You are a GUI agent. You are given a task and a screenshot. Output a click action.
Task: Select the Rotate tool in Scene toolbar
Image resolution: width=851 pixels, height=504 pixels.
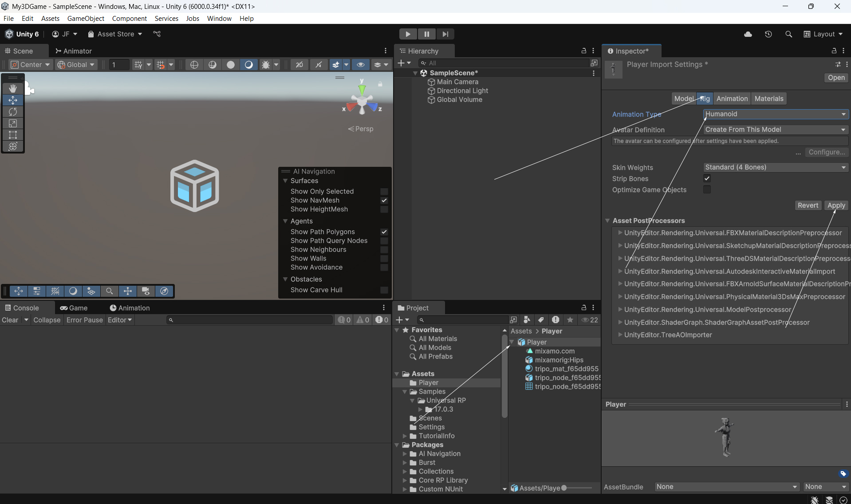click(13, 112)
